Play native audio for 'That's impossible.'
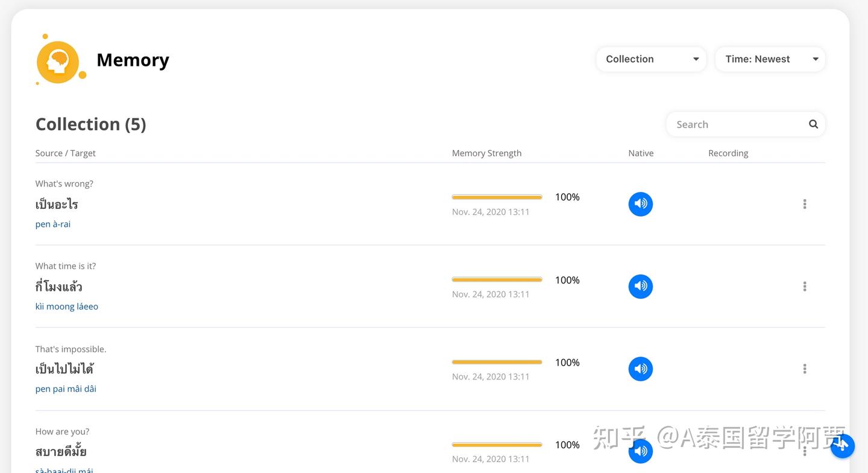The width and height of the screenshot is (868, 473). [640, 369]
